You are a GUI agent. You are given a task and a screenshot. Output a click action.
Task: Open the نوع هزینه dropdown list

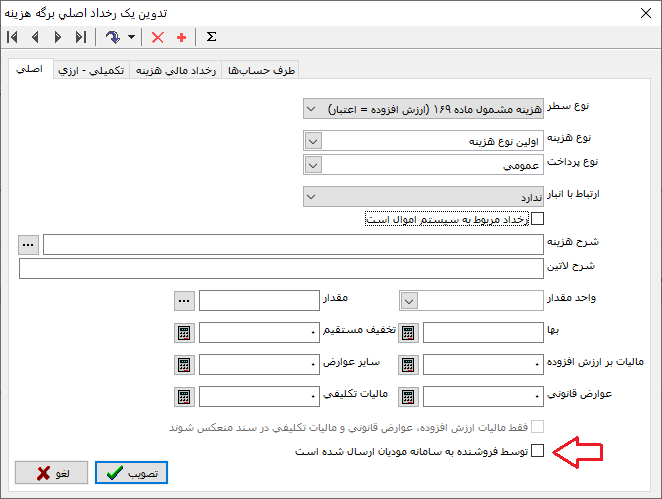point(312,142)
